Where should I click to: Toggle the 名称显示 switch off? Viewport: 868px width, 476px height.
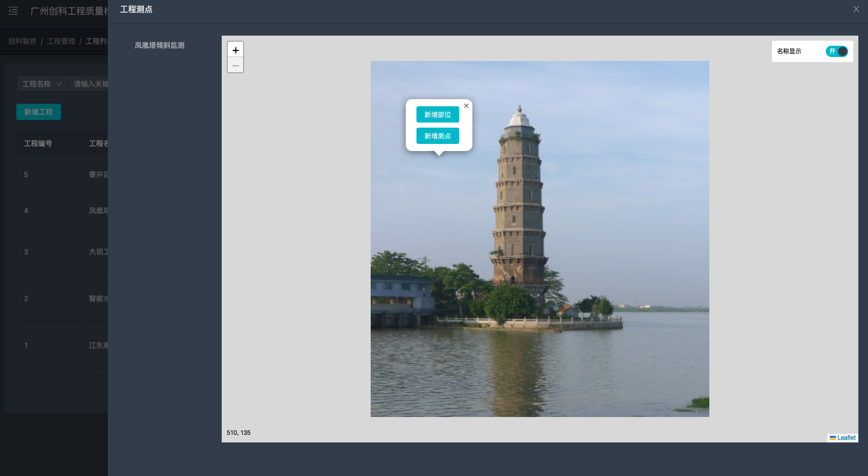(836, 51)
